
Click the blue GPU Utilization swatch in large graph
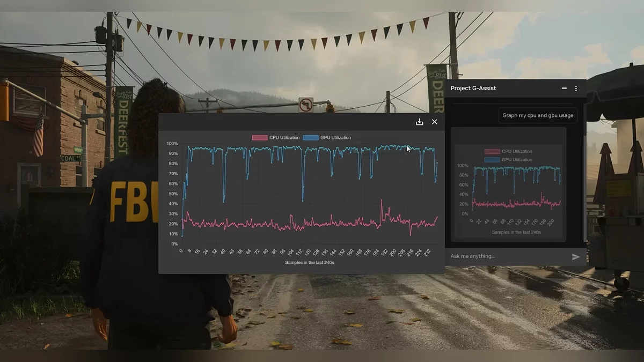point(311,138)
